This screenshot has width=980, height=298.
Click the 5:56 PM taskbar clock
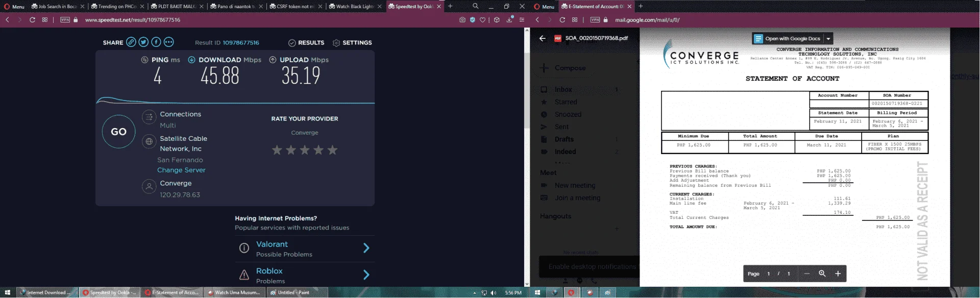513,293
